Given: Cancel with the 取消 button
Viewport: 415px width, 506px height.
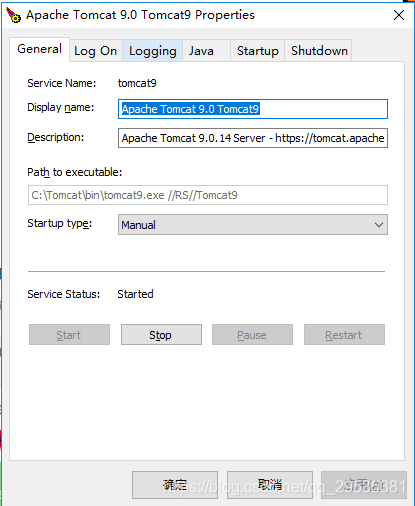Looking at the screenshot, I should (270, 485).
